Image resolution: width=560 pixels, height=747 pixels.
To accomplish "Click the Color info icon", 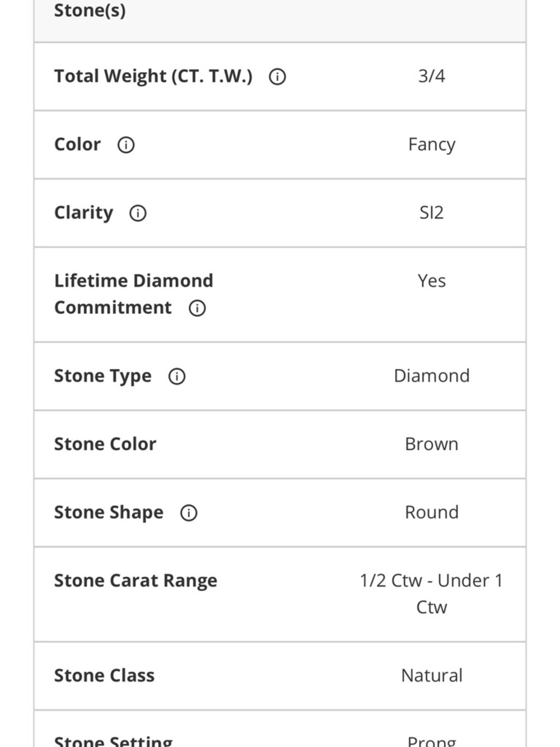I will (125, 145).
